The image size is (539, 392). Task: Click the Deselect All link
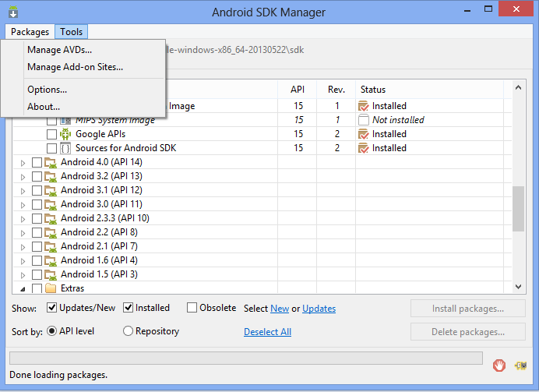pyautogui.click(x=267, y=332)
